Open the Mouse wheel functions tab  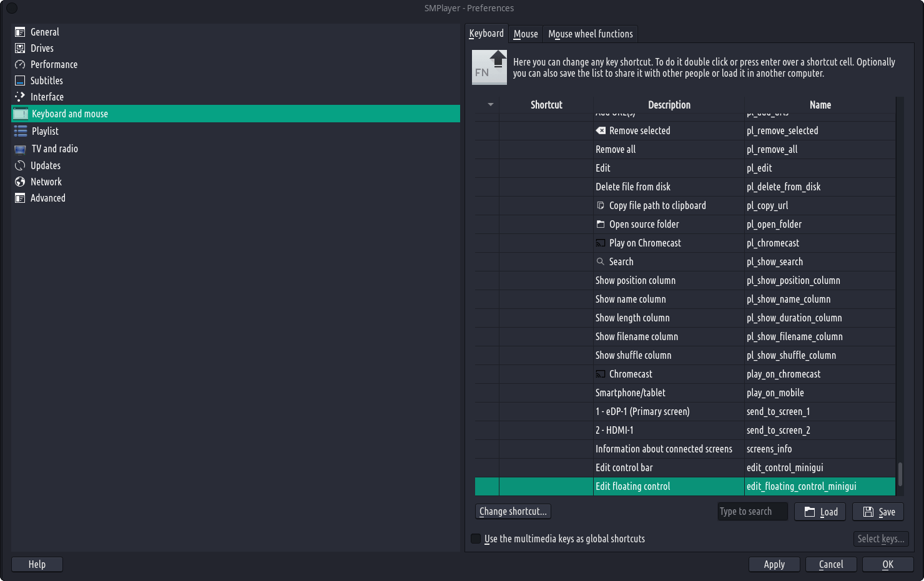[x=591, y=34]
